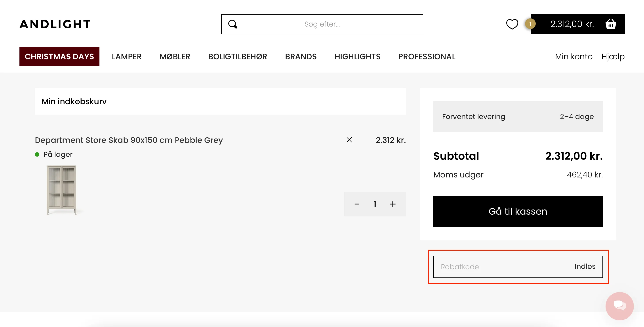Decrease quantity with the minus button
Image resolution: width=644 pixels, height=327 pixels.
tap(357, 204)
